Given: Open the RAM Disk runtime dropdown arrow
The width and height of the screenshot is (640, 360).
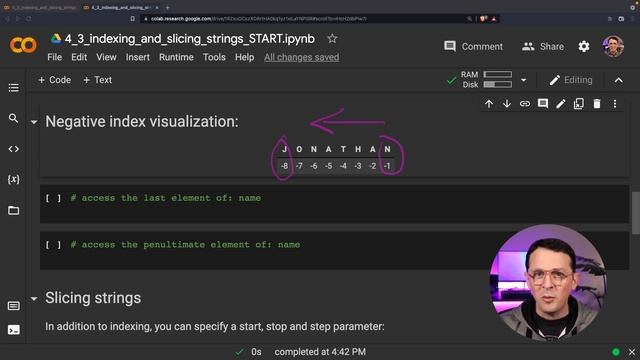Looking at the screenshot, I should point(524,80).
